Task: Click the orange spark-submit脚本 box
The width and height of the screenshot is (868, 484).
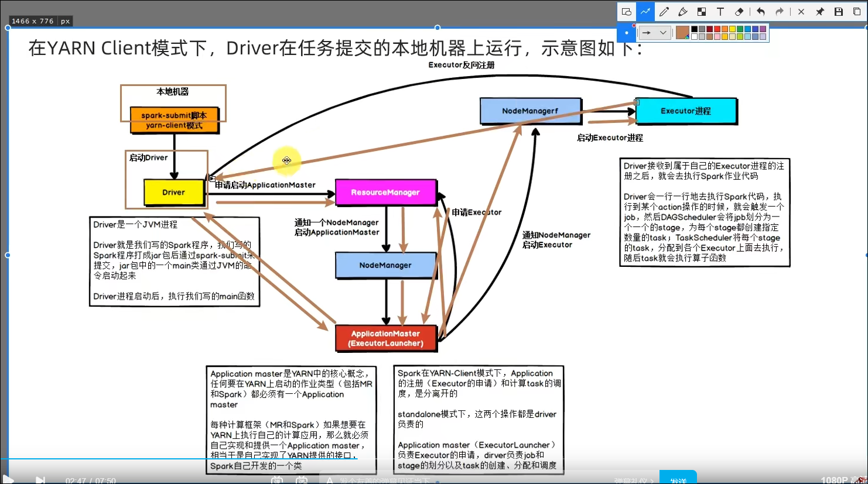Action: point(174,120)
